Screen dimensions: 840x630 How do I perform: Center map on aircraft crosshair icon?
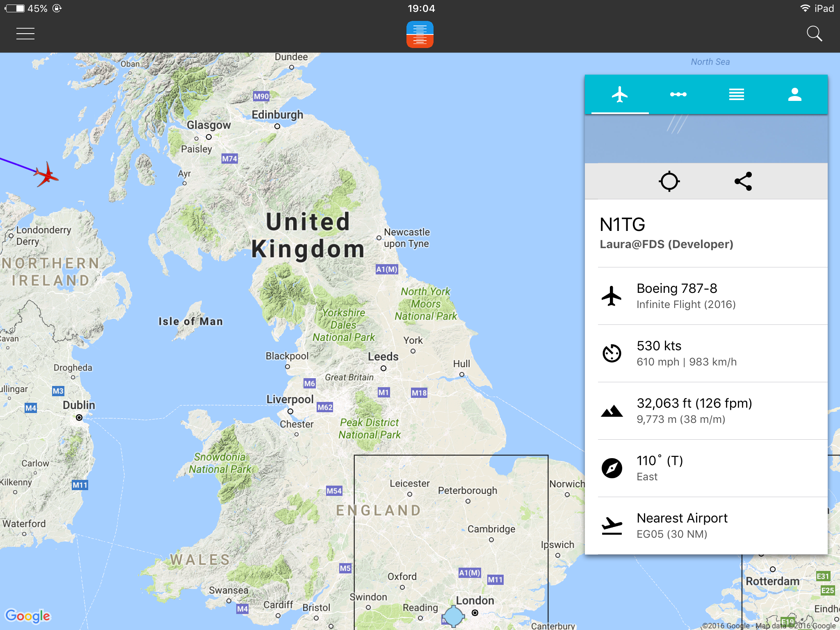click(x=669, y=181)
